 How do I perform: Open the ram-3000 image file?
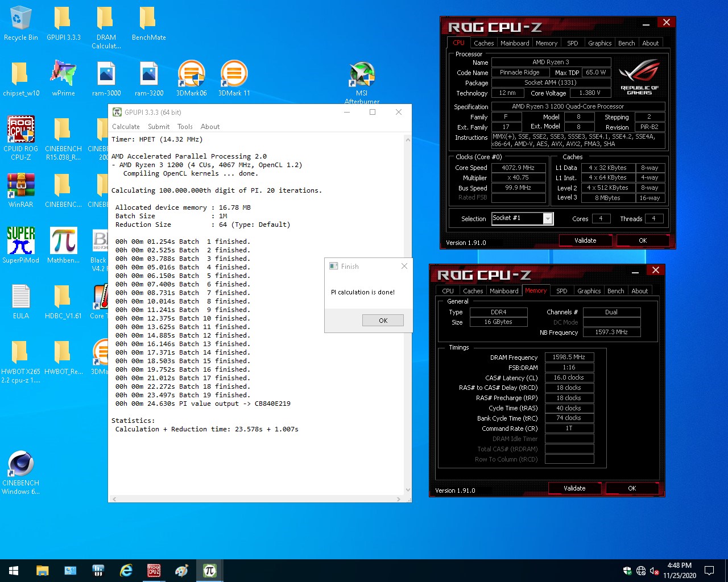click(x=106, y=79)
